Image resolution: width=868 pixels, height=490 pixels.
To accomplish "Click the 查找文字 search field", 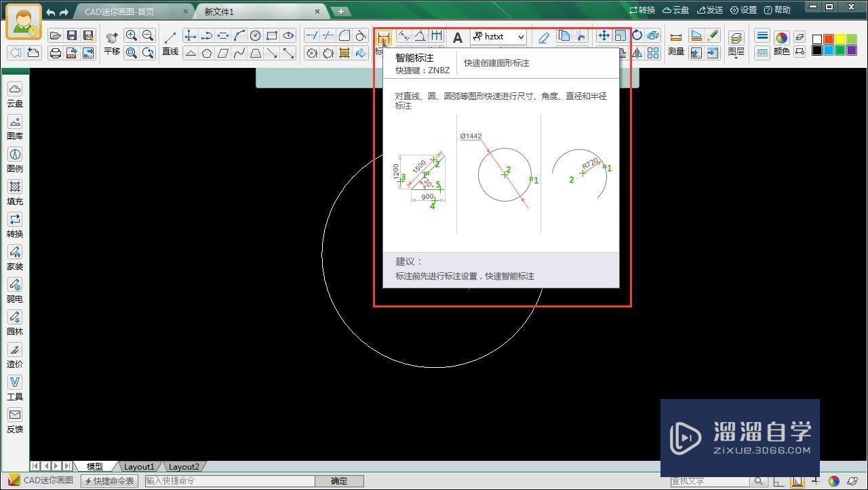I will click(709, 481).
